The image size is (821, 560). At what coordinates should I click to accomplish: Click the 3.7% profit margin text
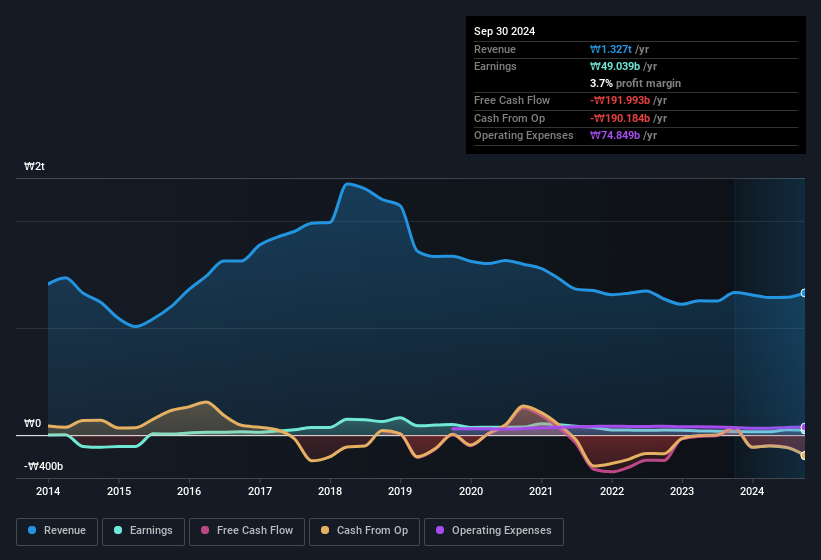pos(635,83)
